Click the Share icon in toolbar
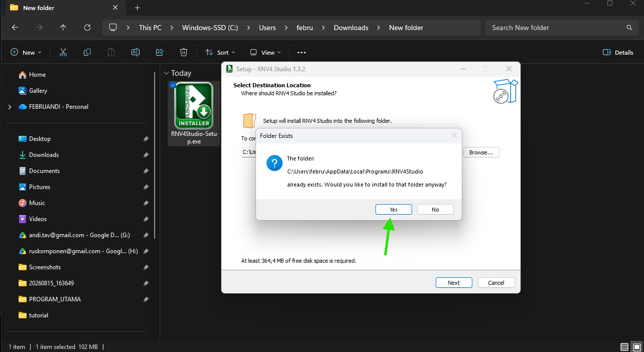 tap(160, 52)
